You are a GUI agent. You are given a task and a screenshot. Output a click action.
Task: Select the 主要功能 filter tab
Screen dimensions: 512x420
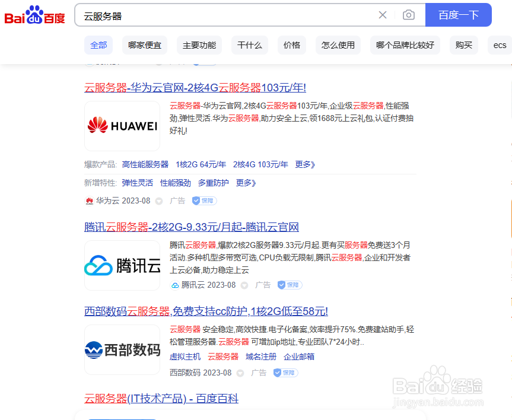(199, 45)
